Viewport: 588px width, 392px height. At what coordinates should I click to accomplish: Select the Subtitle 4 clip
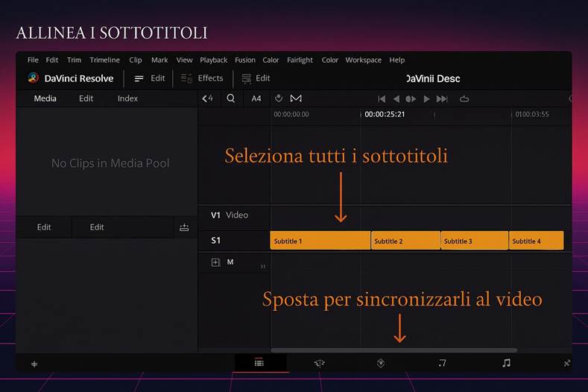(537, 241)
